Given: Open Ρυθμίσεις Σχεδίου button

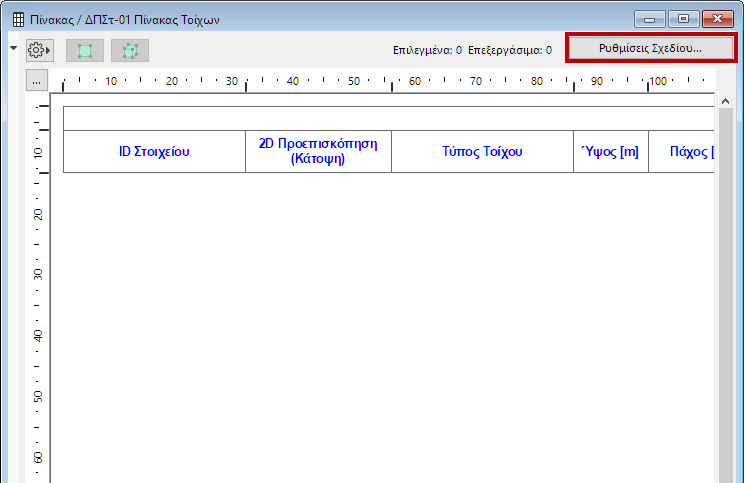Looking at the screenshot, I should coord(651,48).
